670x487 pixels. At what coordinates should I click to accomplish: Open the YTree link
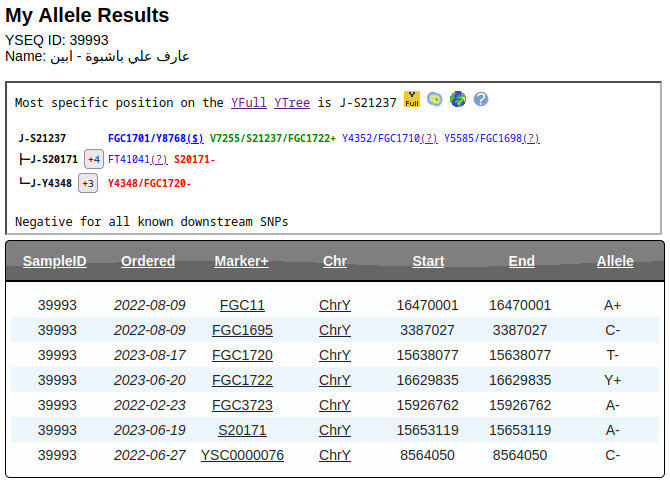[x=292, y=103]
